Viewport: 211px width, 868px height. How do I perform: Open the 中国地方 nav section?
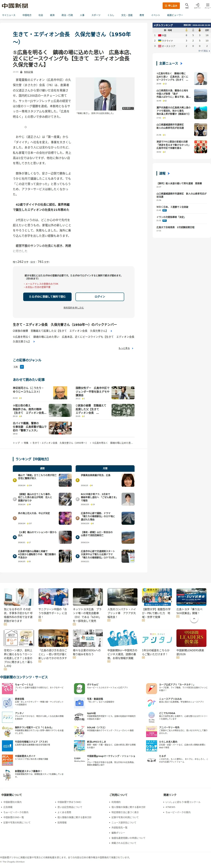[x=27, y=15]
